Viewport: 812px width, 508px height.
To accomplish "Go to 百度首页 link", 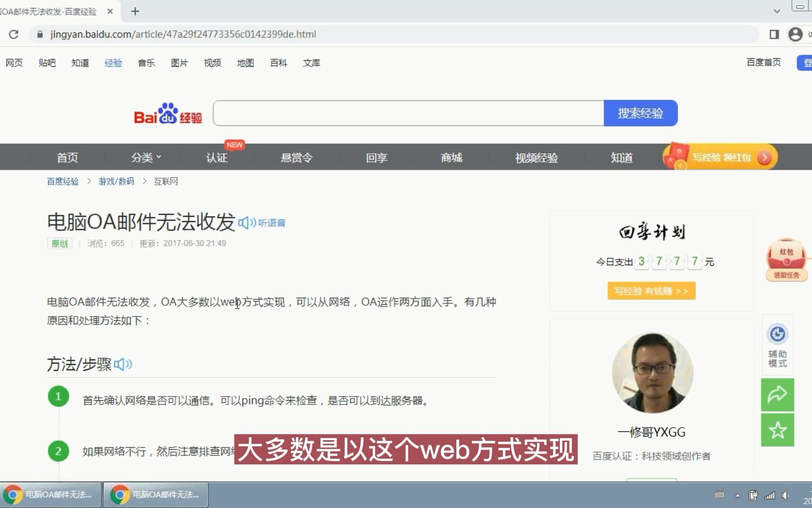I will [x=764, y=63].
